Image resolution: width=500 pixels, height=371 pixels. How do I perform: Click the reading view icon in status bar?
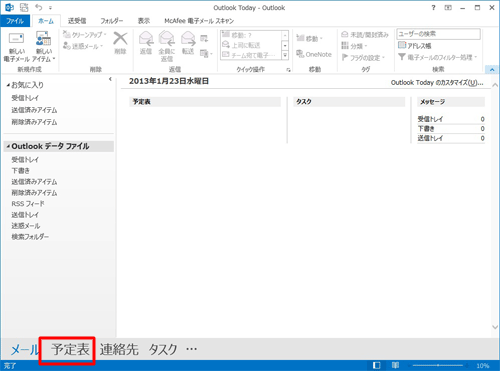(395, 365)
